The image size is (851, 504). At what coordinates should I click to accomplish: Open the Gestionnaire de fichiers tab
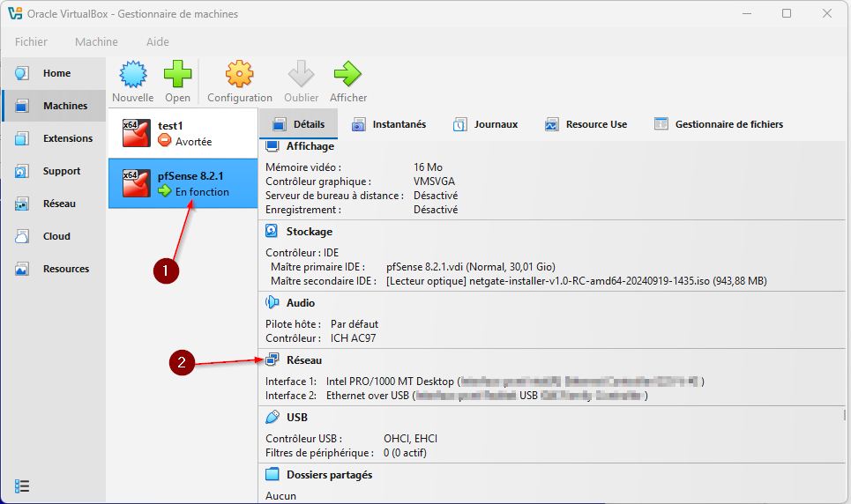click(x=718, y=124)
